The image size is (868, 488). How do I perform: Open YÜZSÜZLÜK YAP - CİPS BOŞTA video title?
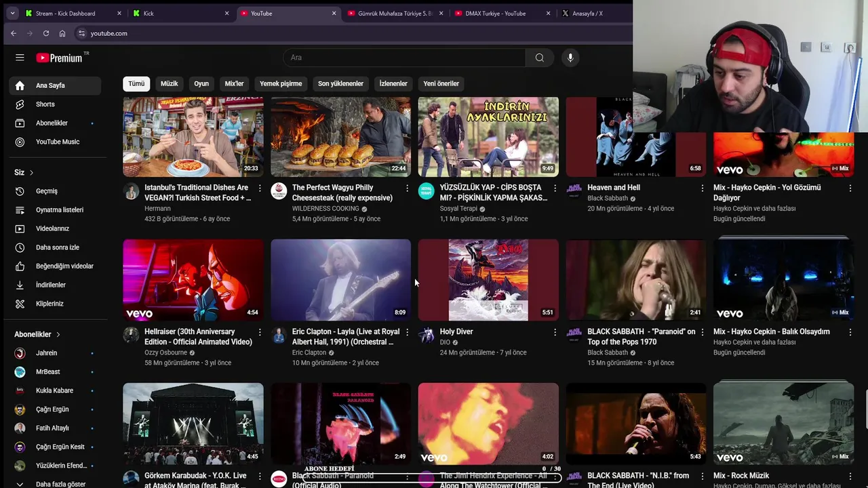(x=493, y=192)
